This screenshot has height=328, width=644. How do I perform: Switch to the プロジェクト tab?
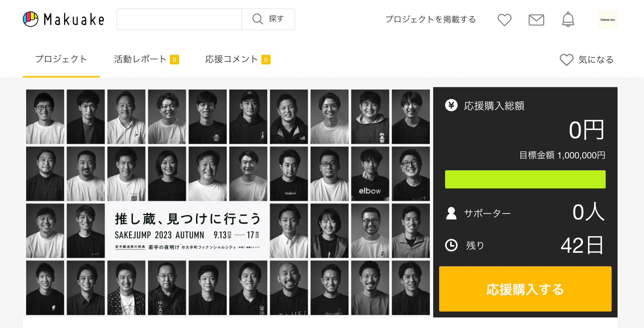(61, 59)
